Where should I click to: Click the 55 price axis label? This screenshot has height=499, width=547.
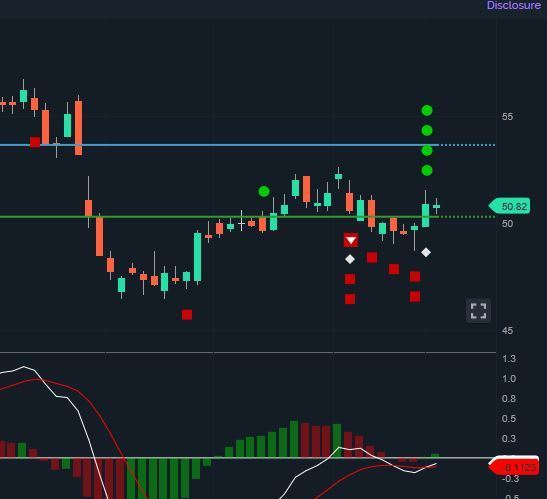tap(508, 117)
